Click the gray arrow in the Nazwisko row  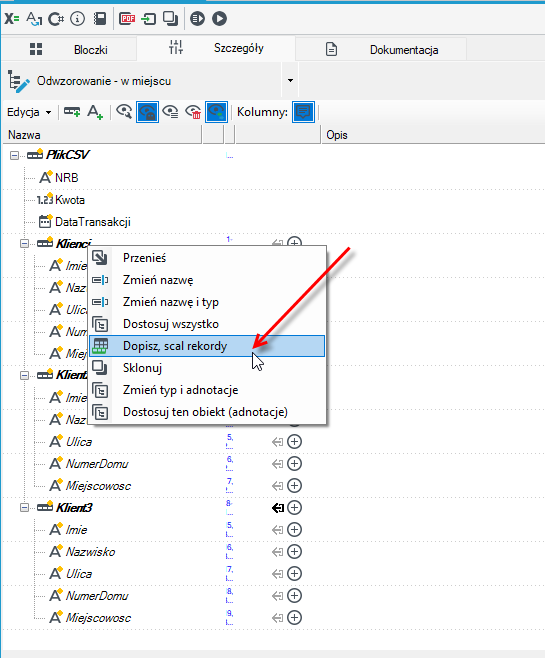277,552
